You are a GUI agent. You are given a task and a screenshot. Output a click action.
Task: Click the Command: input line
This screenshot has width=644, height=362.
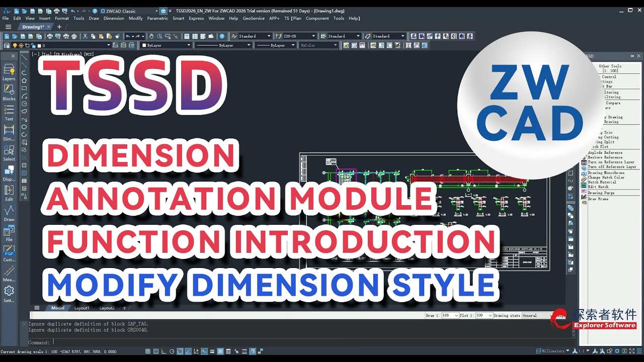[x=302, y=342]
